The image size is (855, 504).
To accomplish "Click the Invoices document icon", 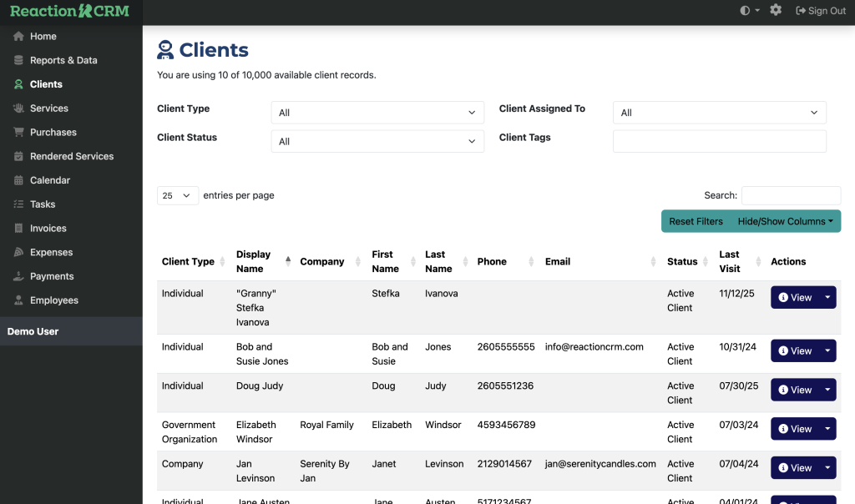I will tap(18, 229).
